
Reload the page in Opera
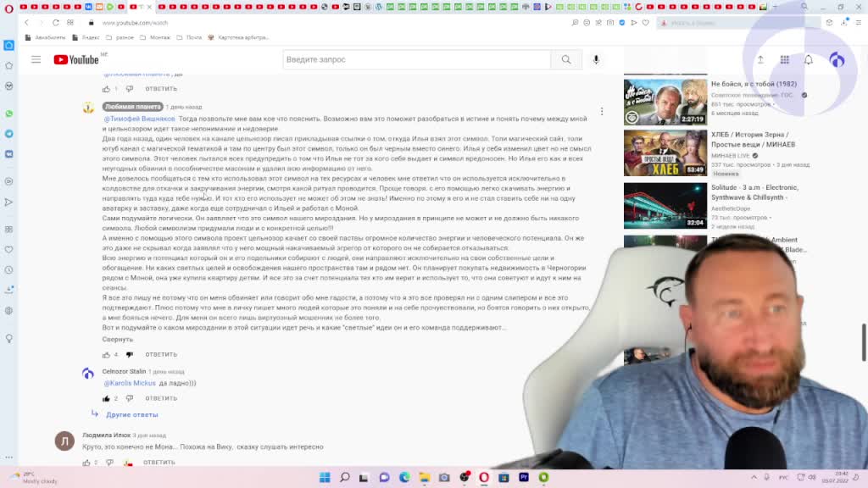coord(56,23)
